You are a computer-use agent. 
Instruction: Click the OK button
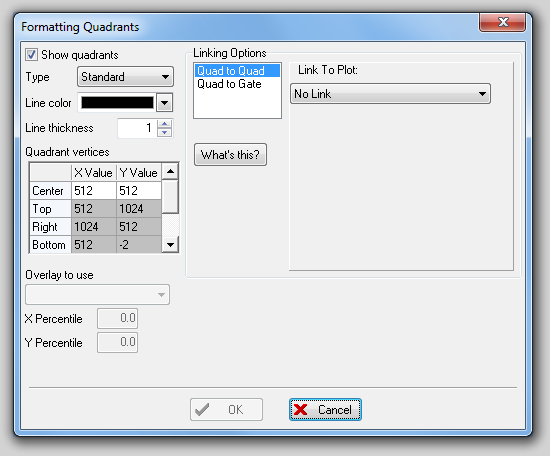(226, 409)
